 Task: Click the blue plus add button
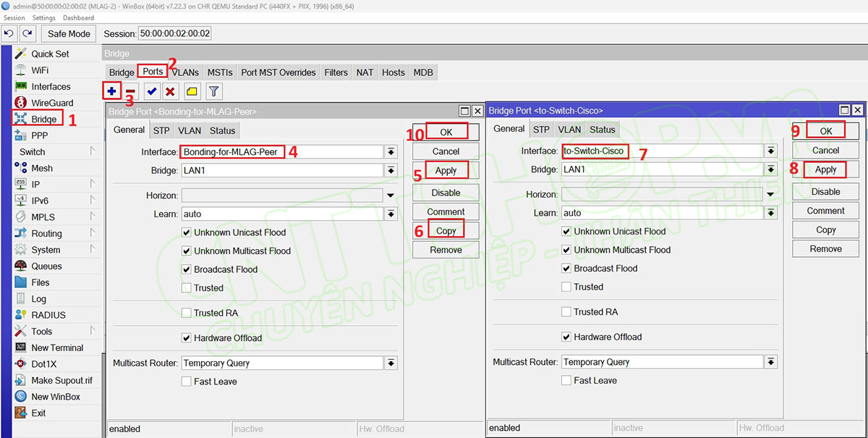111,91
